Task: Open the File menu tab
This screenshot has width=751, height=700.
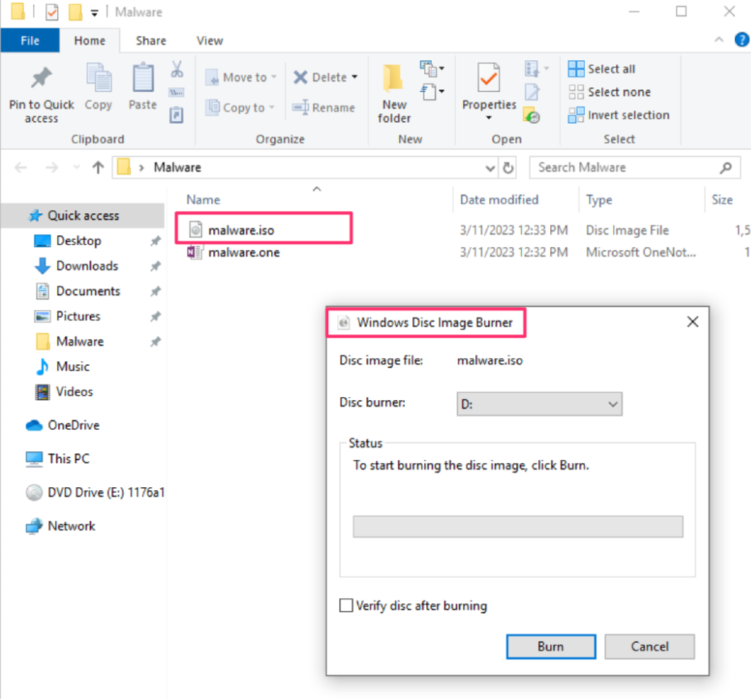Action: pyautogui.click(x=30, y=41)
